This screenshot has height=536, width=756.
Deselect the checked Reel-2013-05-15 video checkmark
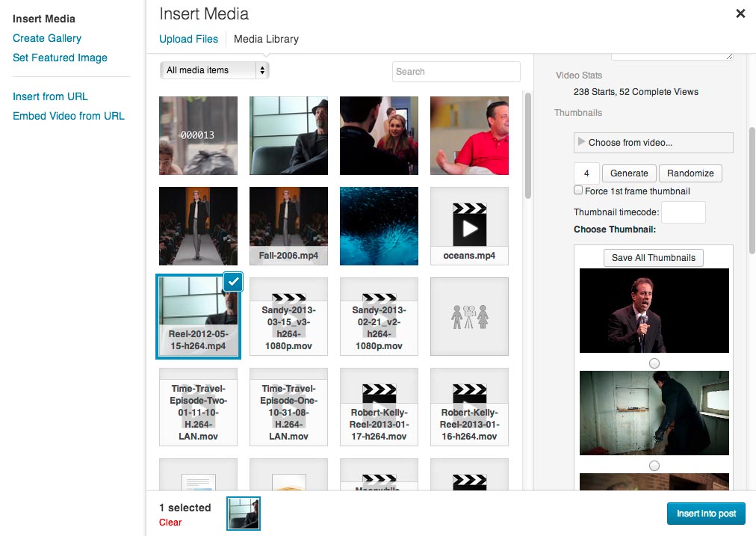[x=233, y=281]
